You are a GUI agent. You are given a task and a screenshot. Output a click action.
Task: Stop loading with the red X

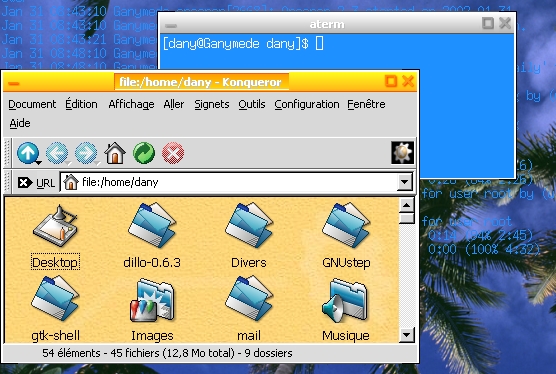pos(173,153)
